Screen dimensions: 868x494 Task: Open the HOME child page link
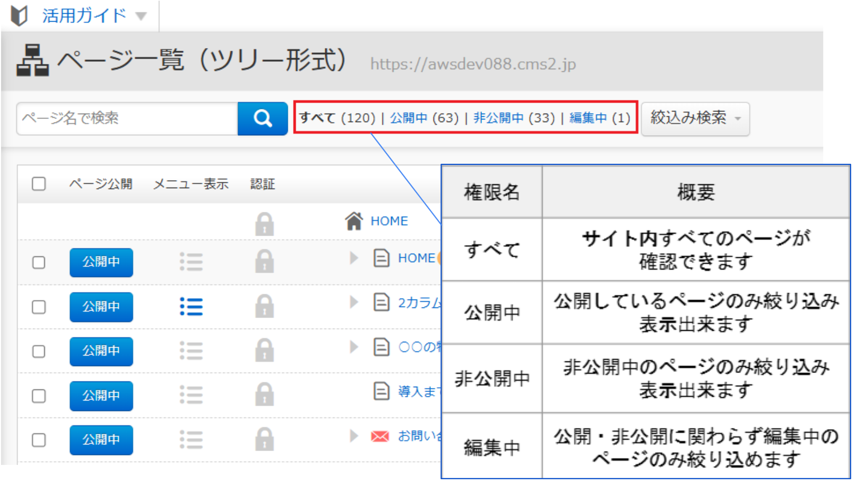[417, 258]
